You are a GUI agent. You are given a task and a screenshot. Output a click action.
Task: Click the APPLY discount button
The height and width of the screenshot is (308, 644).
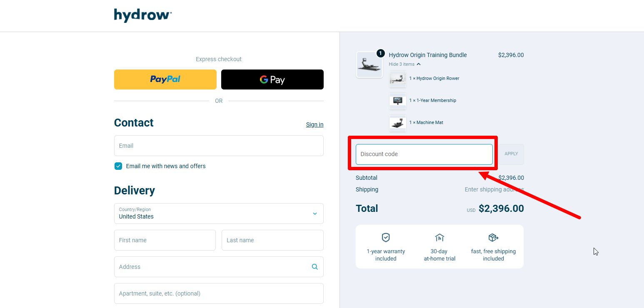[511, 154]
